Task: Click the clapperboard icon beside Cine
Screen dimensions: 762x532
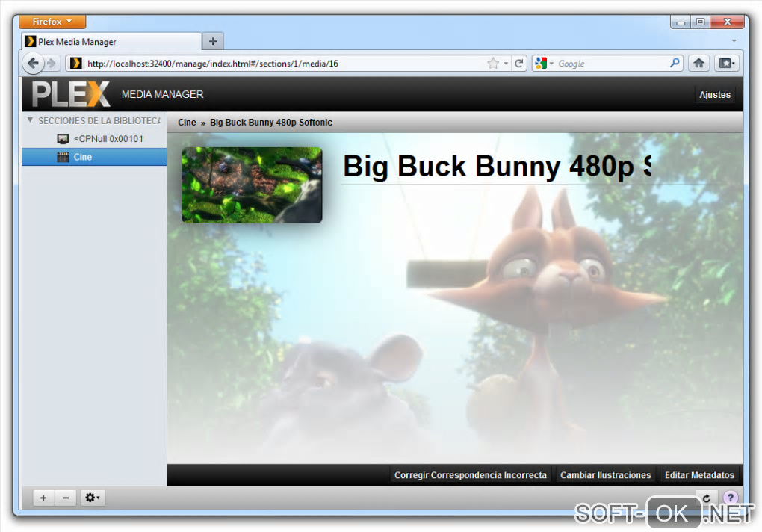Action: click(x=63, y=157)
